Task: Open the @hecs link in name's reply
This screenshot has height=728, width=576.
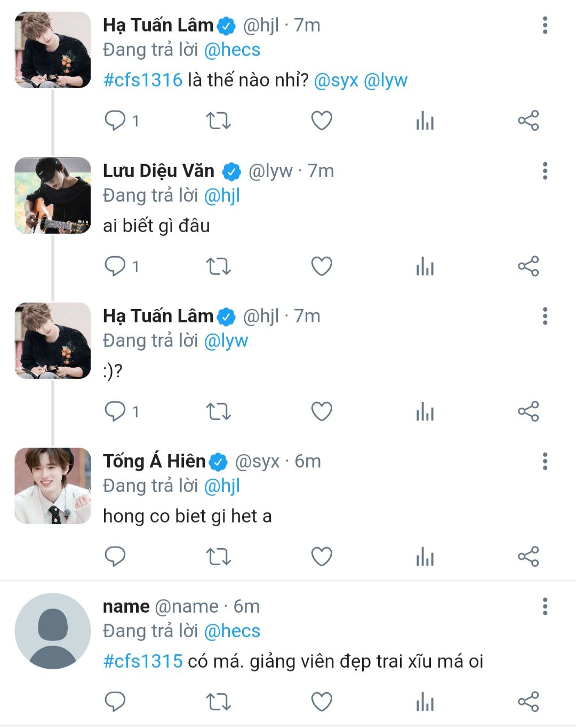Action: (x=232, y=631)
